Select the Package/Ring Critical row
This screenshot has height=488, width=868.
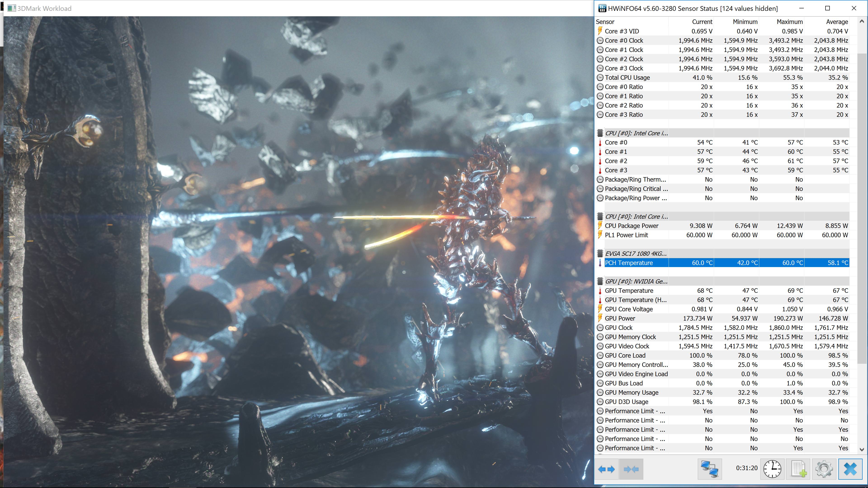pyautogui.click(x=722, y=189)
